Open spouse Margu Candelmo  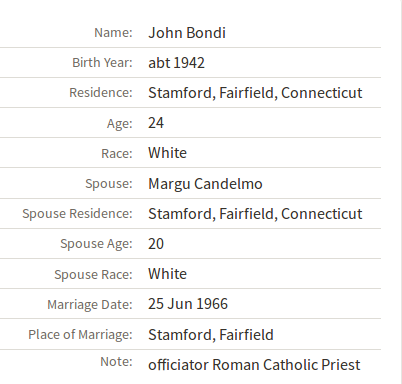[205, 184]
